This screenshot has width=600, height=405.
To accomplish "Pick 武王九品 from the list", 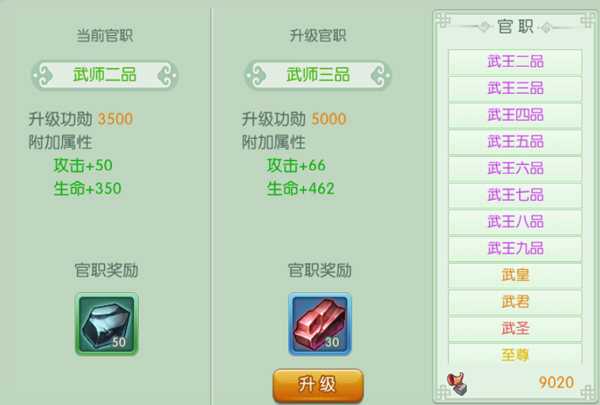I will pyautogui.click(x=515, y=249).
